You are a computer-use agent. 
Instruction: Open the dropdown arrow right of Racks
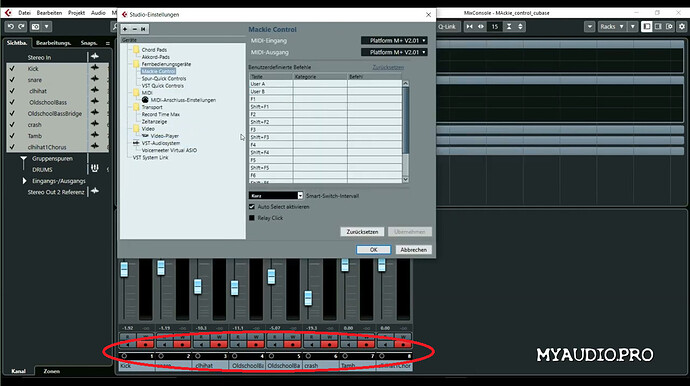tap(633, 27)
